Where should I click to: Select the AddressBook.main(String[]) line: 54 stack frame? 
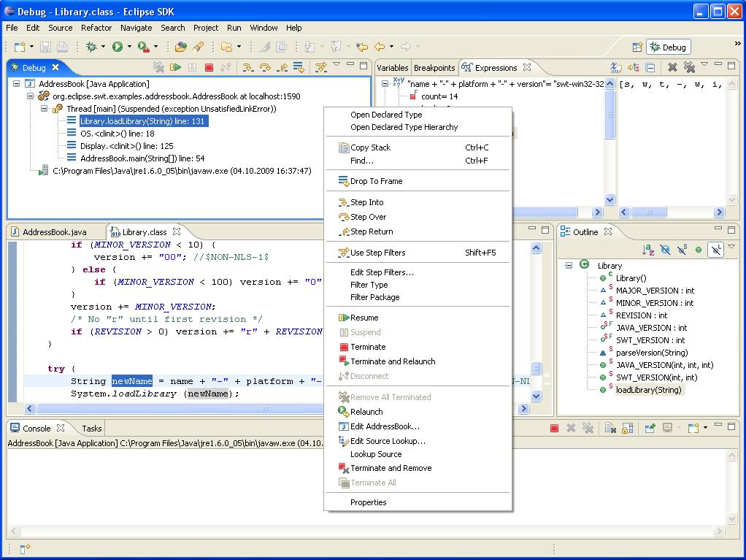pos(142,158)
